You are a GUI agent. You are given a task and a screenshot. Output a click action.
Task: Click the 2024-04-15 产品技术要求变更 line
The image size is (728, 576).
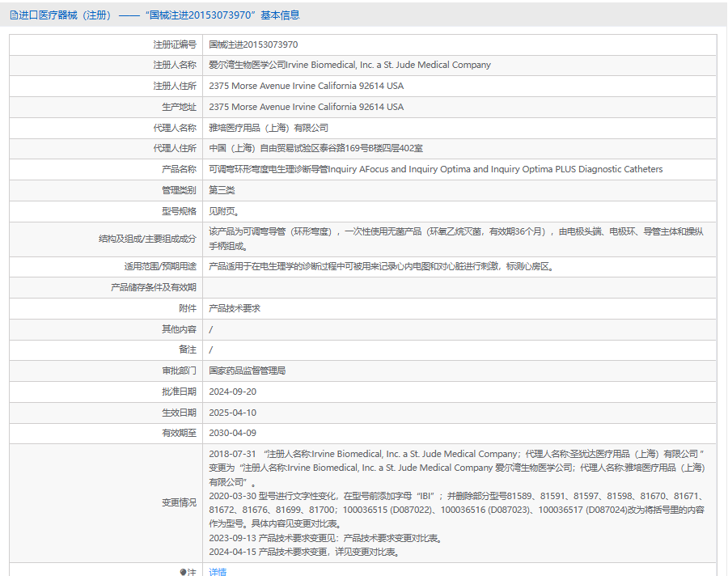point(305,552)
